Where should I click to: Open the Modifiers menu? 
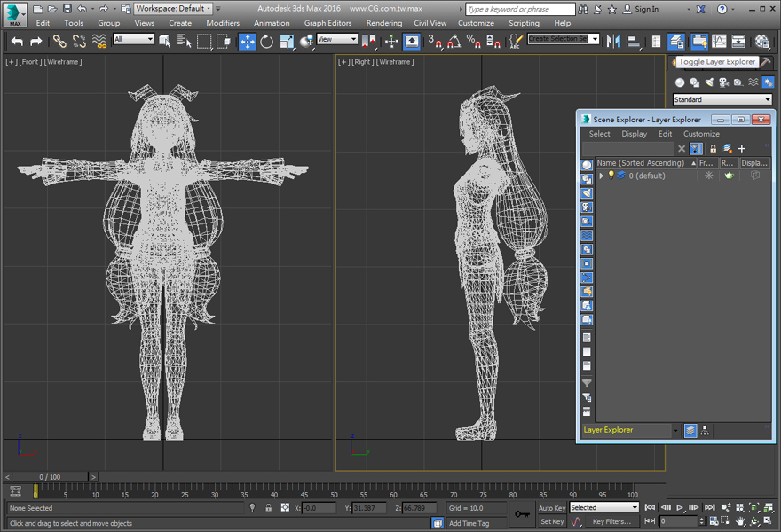tap(223, 23)
